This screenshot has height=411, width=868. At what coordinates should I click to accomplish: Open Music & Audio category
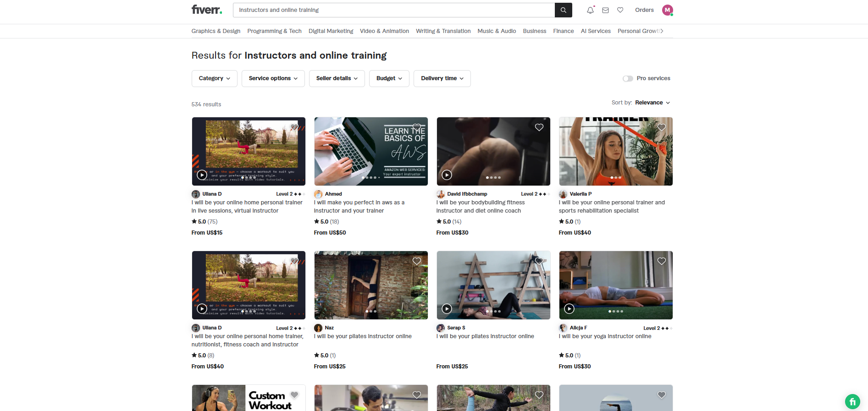[x=497, y=31]
